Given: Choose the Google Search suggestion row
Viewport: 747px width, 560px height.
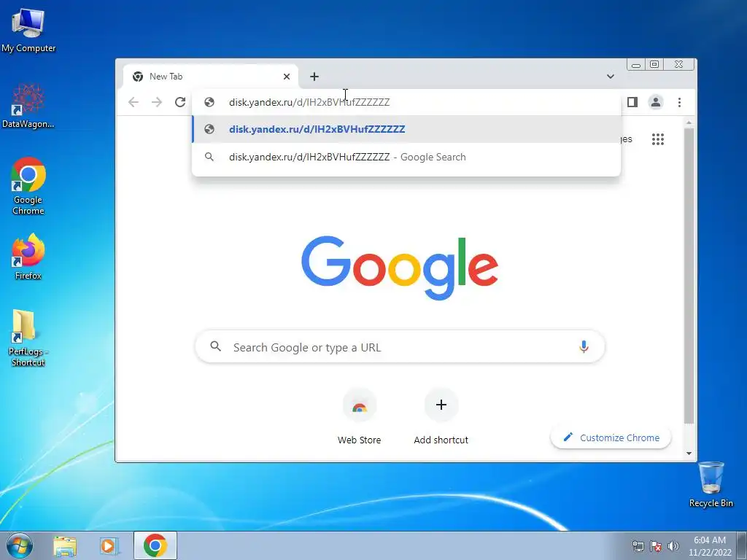Looking at the screenshot, I should [x=406, y=157].
